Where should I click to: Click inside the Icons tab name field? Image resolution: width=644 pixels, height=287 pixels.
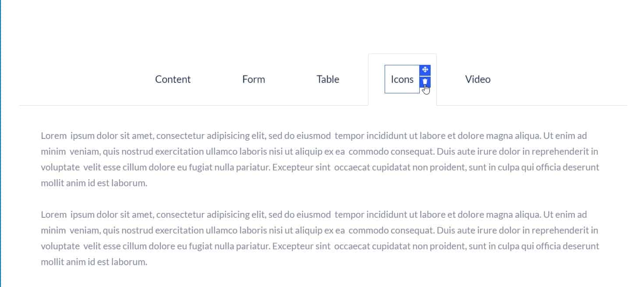[402, 79]
